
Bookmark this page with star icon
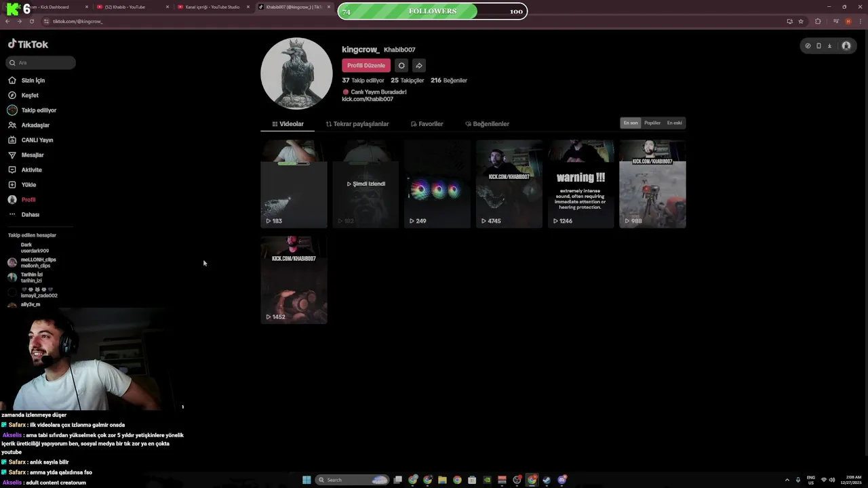[801, 21]
